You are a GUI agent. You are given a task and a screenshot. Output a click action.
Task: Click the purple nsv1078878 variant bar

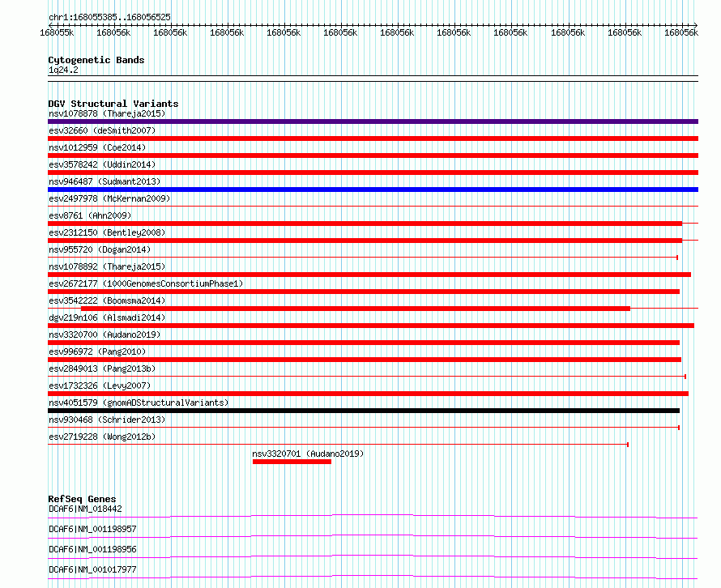(373, 121)
